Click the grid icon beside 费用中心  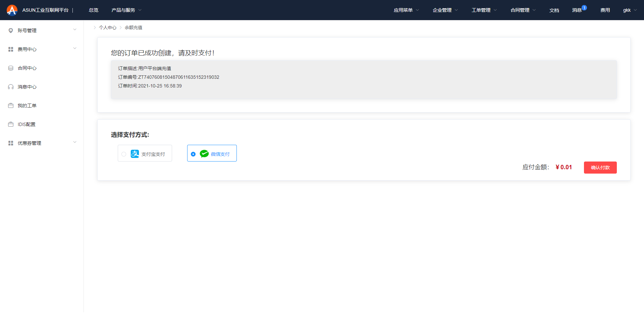11,49
